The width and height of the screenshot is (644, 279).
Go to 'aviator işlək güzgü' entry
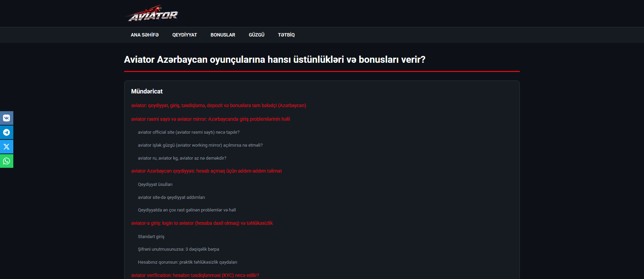pyautogui.click(x=200, y=145)
